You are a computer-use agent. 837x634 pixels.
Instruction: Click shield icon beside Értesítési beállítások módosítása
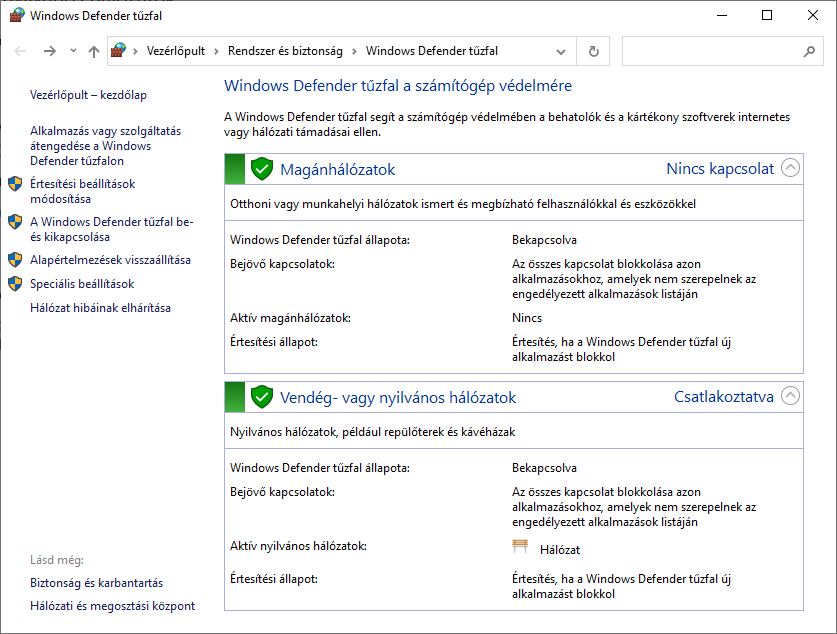(x=15, y=184)
